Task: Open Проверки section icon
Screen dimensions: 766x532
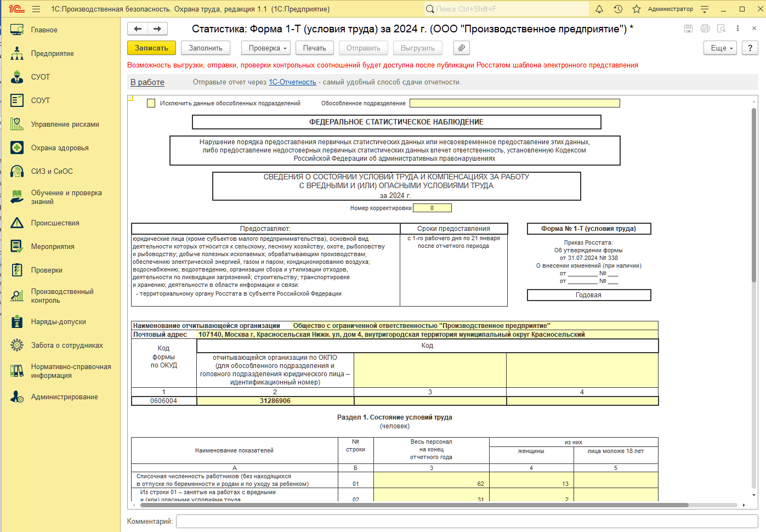Action: [x=17, y=270]
